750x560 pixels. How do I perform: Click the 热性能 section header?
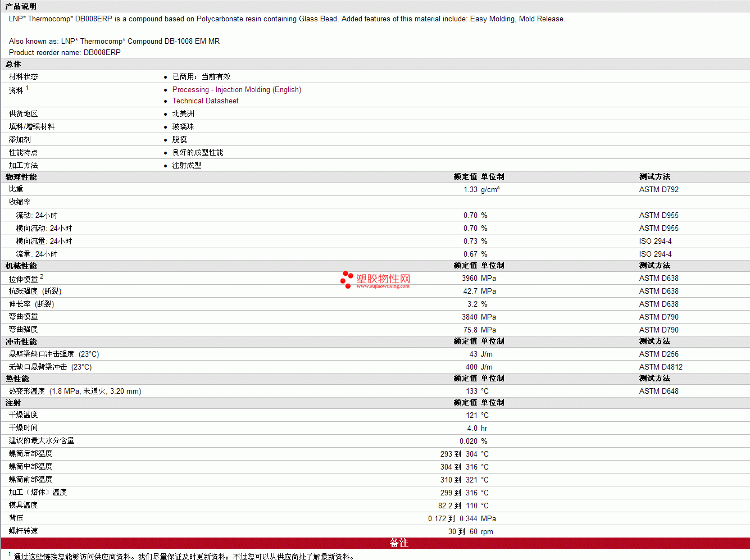[x=17, y=379]
